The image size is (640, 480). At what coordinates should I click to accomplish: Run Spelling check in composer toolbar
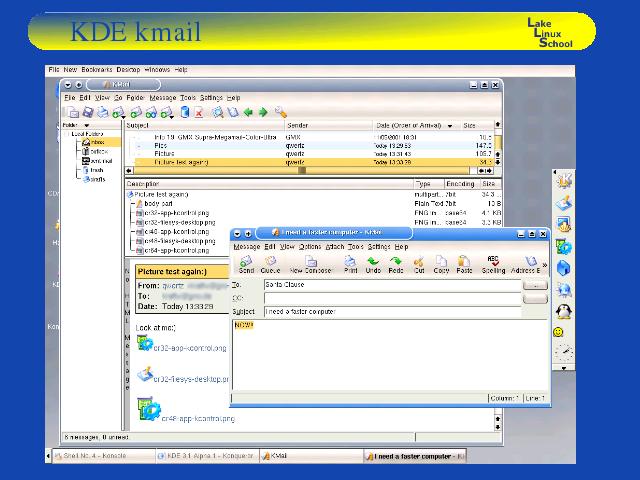493,265
